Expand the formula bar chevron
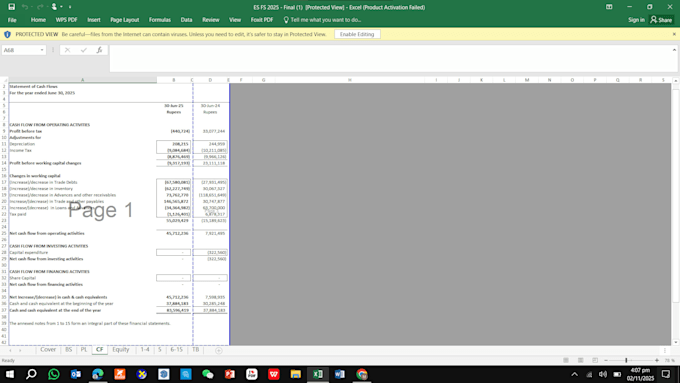Image resolution: width=680 pixels, height=383 pixels. [674, 50]
